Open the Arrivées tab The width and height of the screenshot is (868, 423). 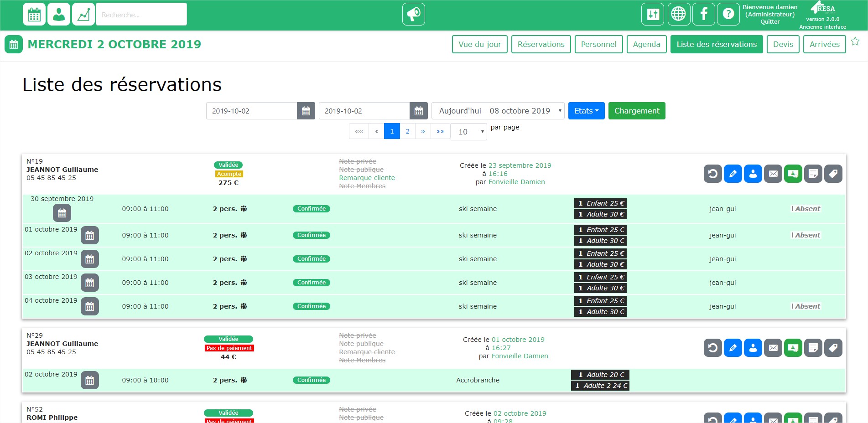coord(824,44)
